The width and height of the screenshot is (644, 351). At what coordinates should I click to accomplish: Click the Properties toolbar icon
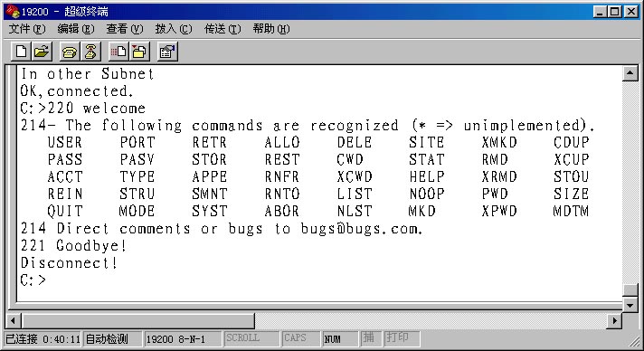(x=167, y=52)
